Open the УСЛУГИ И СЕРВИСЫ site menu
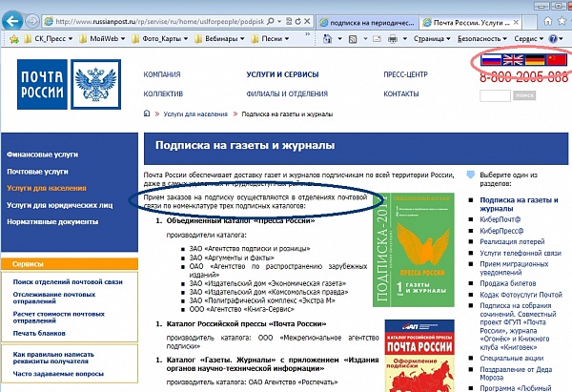572x392 pixels. coord(282,74)
